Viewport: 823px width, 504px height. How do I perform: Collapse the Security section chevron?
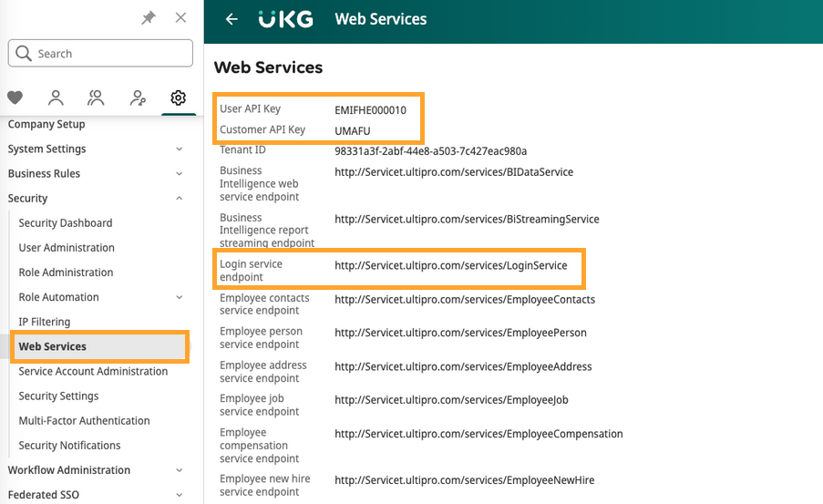179,199
